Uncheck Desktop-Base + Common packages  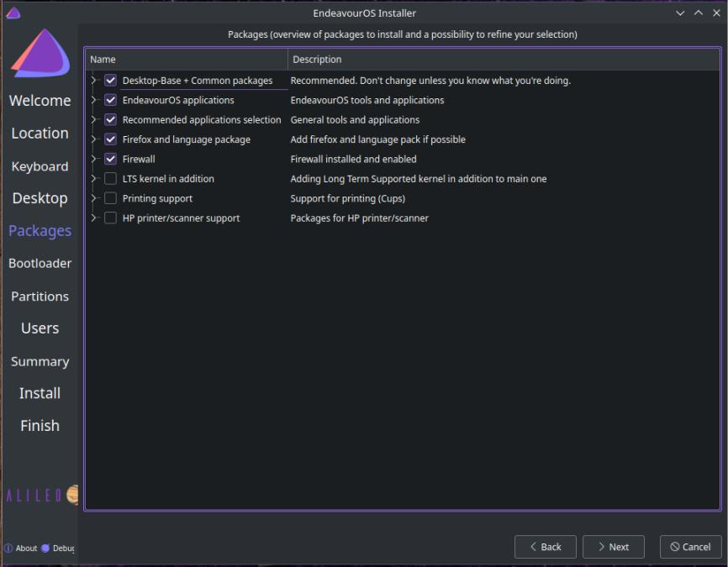pos(110,81)
